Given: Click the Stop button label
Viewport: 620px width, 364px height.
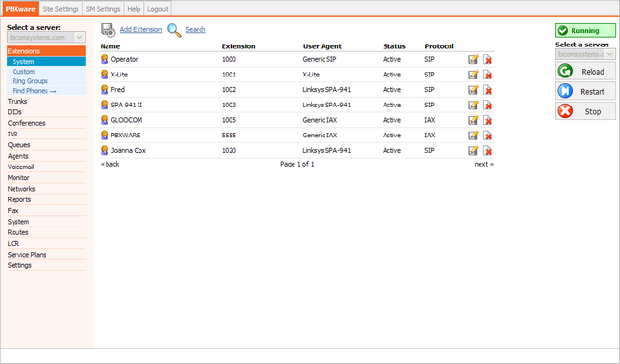Looking at the screenshot, I should click(593, 112).
